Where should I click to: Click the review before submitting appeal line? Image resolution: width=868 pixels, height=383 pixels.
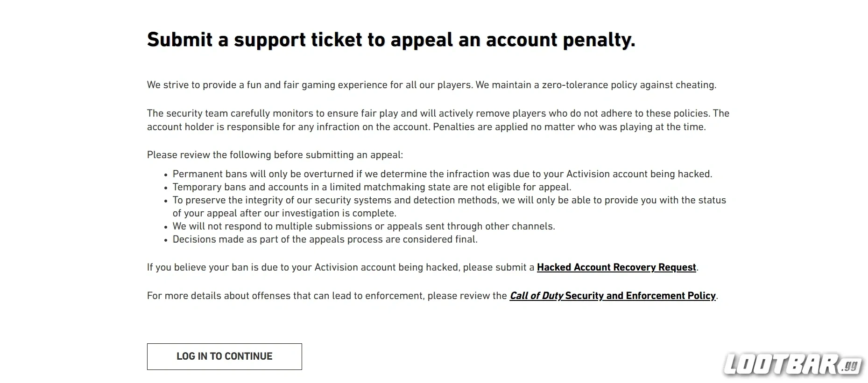click(275, 154)
